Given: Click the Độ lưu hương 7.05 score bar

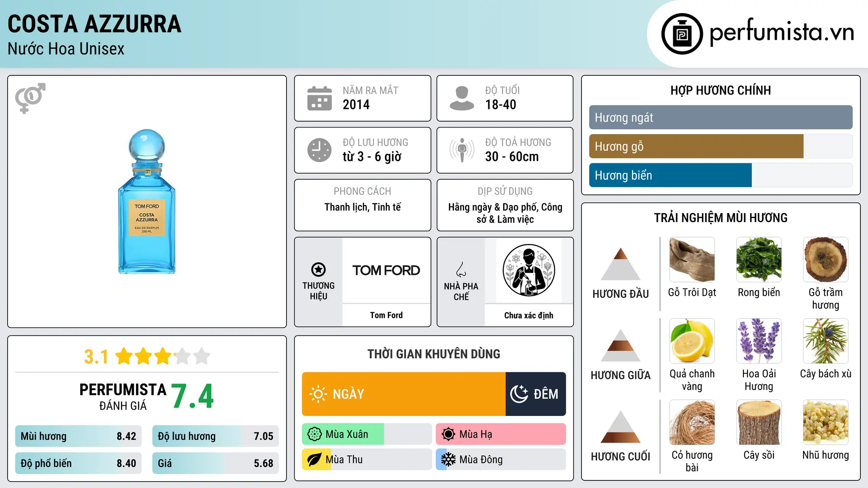Looking at the screenshot, I should [x=215, y=436].
